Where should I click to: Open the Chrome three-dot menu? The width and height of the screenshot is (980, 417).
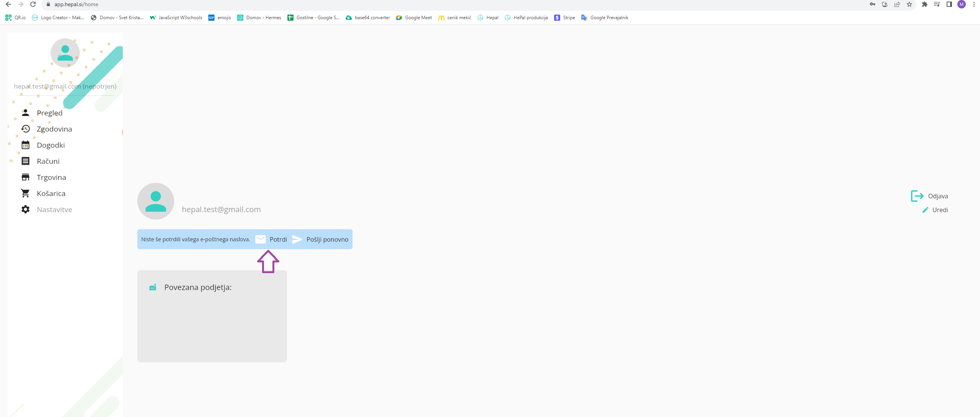(974, 4)
